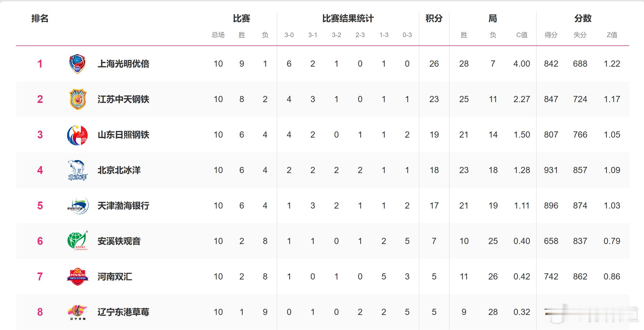644x330 pixels.
Task: Open the 上海光明优倍 team name link
Action: [123, 64]
